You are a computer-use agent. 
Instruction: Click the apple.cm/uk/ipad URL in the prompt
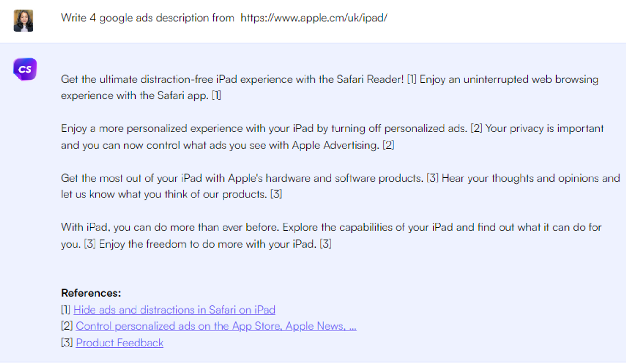(314, 18)
